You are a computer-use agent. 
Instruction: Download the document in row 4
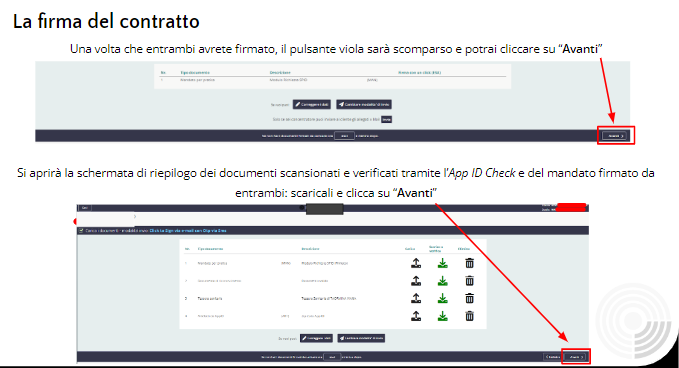[442, 316]
